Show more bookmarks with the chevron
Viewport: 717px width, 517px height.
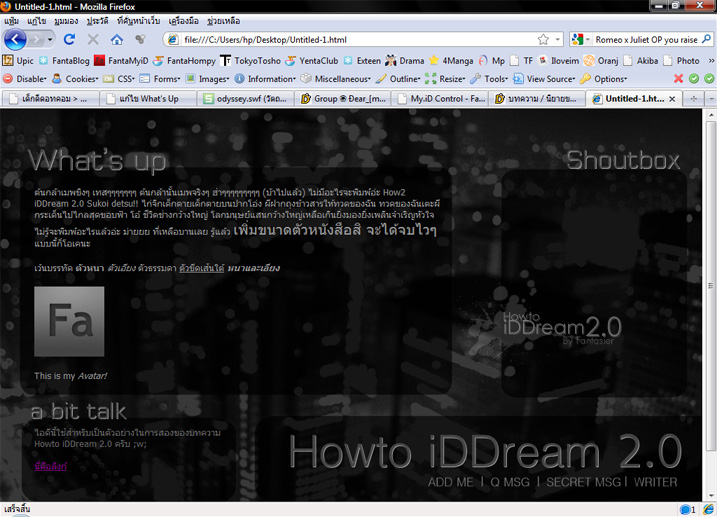(x=711, y=61)
